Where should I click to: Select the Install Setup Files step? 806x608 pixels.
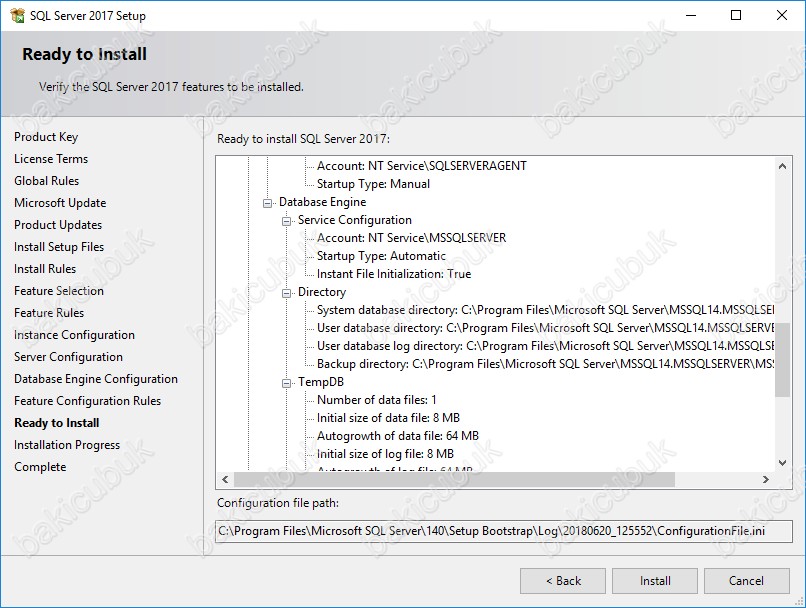(x=59, y=247)
